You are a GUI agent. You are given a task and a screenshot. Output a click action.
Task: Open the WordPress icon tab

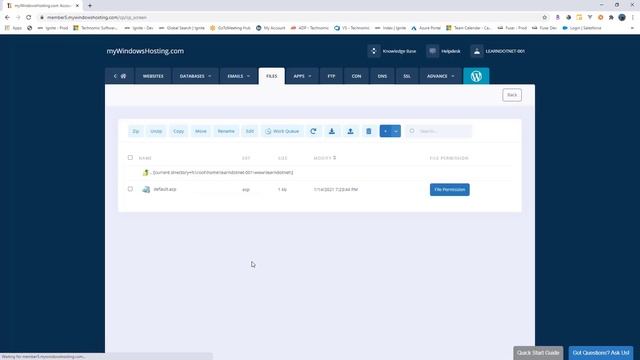476,76
